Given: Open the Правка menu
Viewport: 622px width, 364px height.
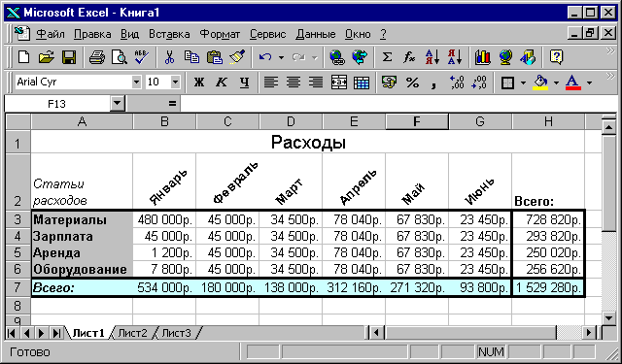Looking at the screenshot, I should [x=92, y=34].
